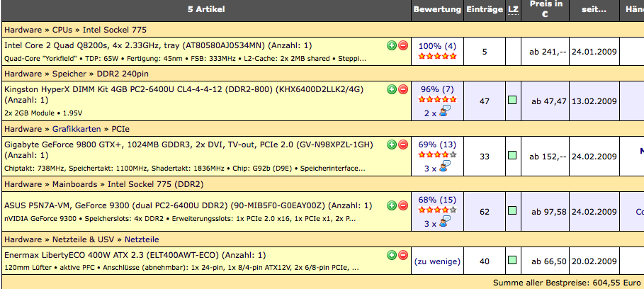The width and height of the screenshot is (644, 289).
Task: Click green availability box in Enermax LibertyECO row
Action: click(512, 260)
